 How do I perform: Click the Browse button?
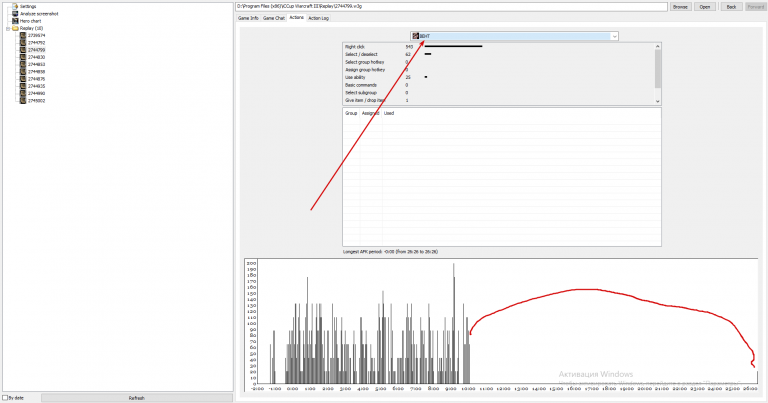tap(680, 7)
